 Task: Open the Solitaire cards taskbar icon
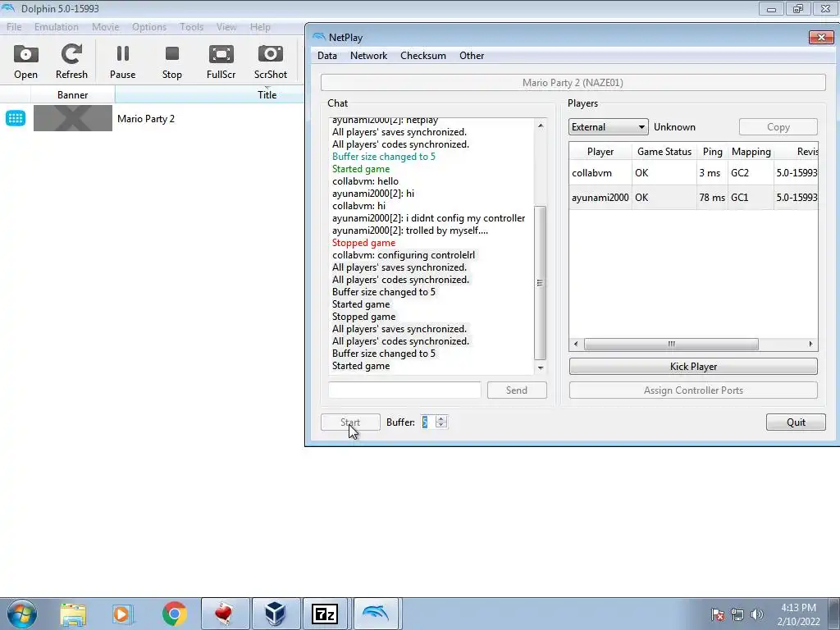[x=225, y=614]
